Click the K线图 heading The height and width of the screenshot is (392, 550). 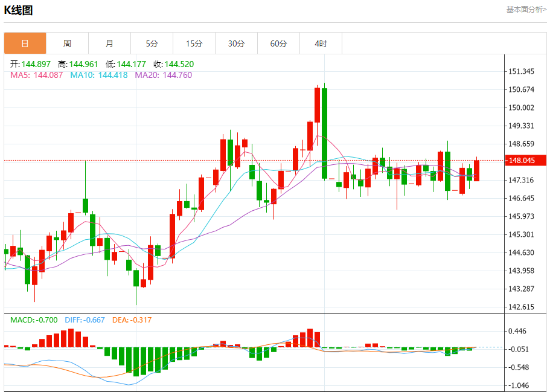(18, 10)
